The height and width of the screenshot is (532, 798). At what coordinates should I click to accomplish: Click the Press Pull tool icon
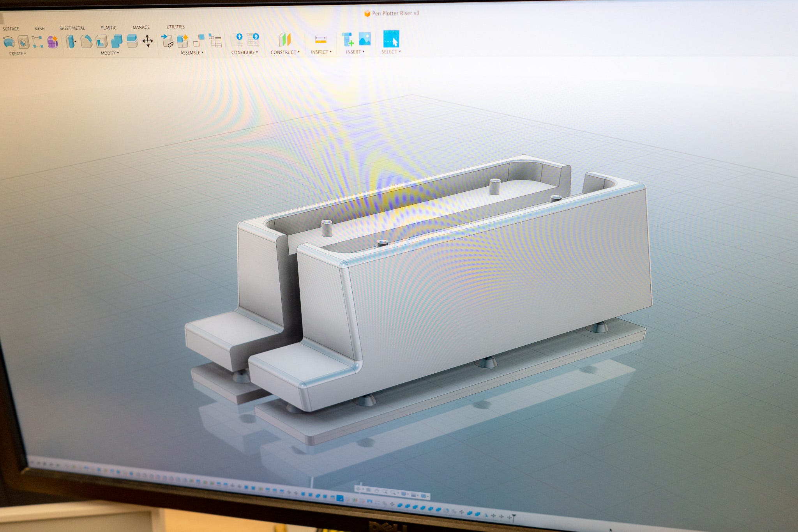71,41
